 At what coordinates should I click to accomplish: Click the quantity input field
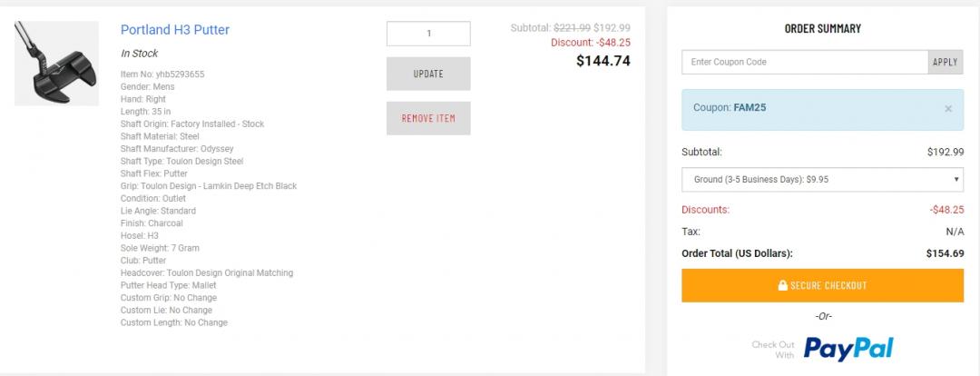pyautogui.click(x=428, y=34)
